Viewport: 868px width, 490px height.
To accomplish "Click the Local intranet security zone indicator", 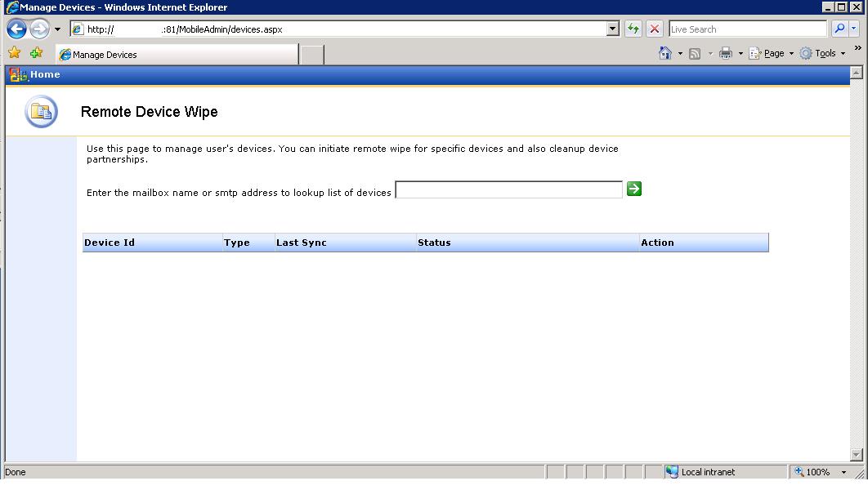I will [725, 472].
